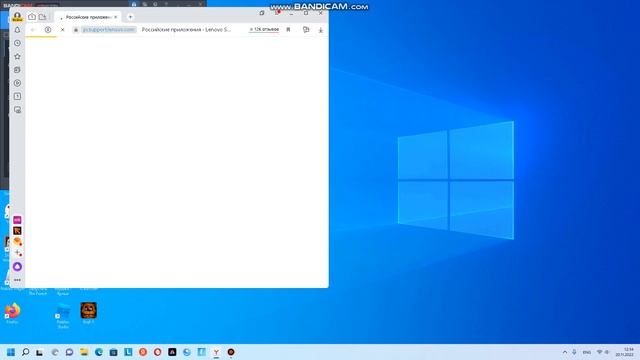
Task: Open the grey swirl app on taskbar
Action: pos(55,352)
